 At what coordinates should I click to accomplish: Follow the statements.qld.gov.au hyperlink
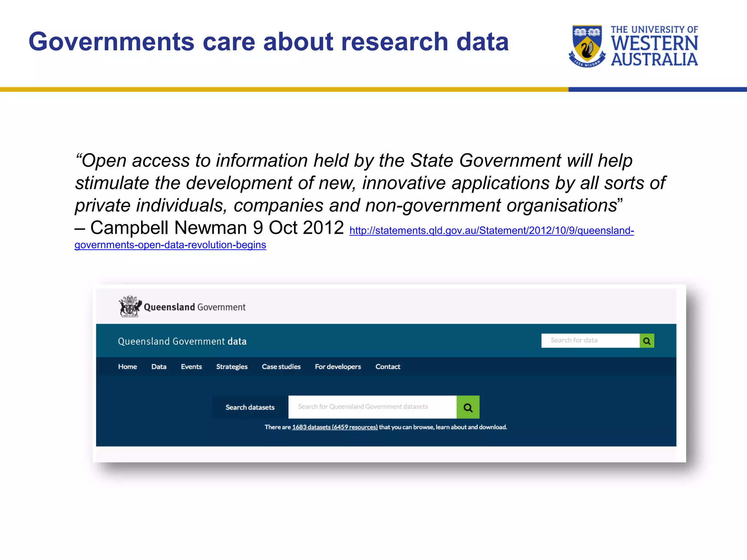[x=492, y=230]
